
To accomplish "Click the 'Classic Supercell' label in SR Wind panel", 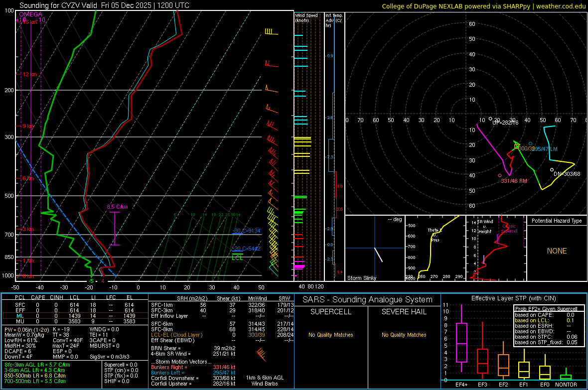I will click(x=509, y=229).
